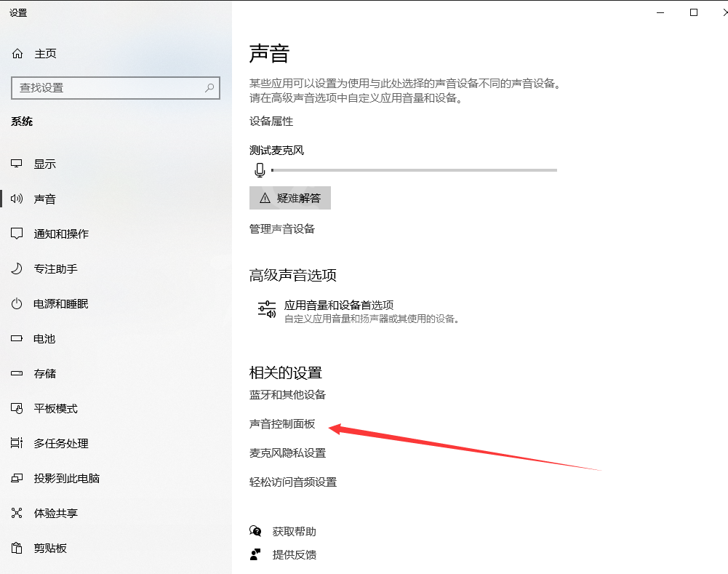Minimize the 设置 window
728x574 pixels.
[x=660, y=12]
